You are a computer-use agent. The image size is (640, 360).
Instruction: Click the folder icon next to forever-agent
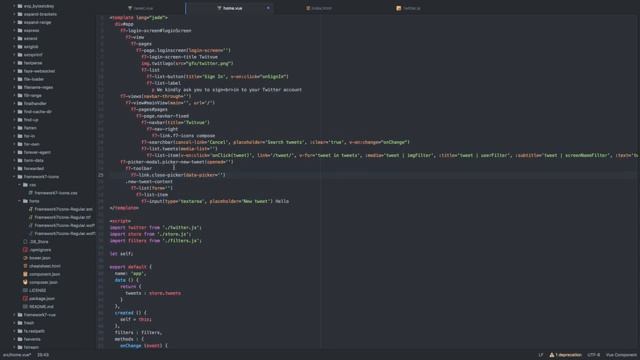pos(20,152)
